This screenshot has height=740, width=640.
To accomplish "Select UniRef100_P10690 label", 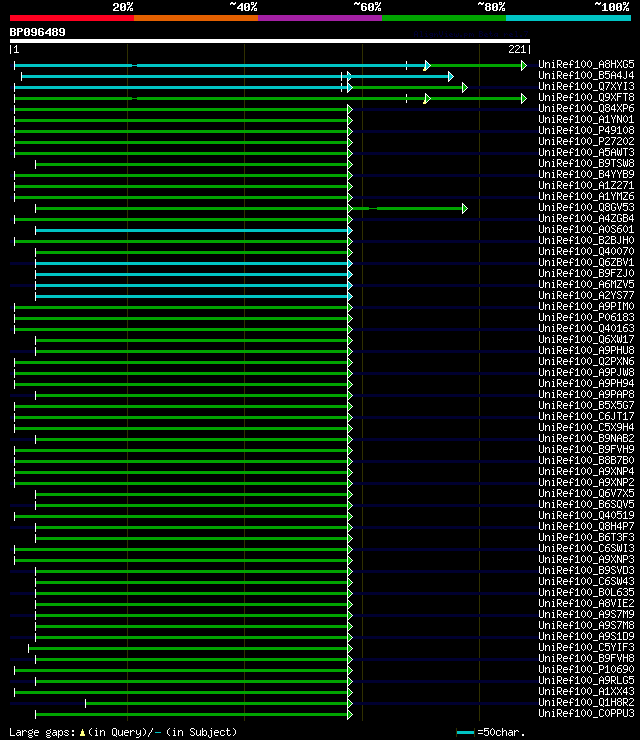I will point(586,669).
